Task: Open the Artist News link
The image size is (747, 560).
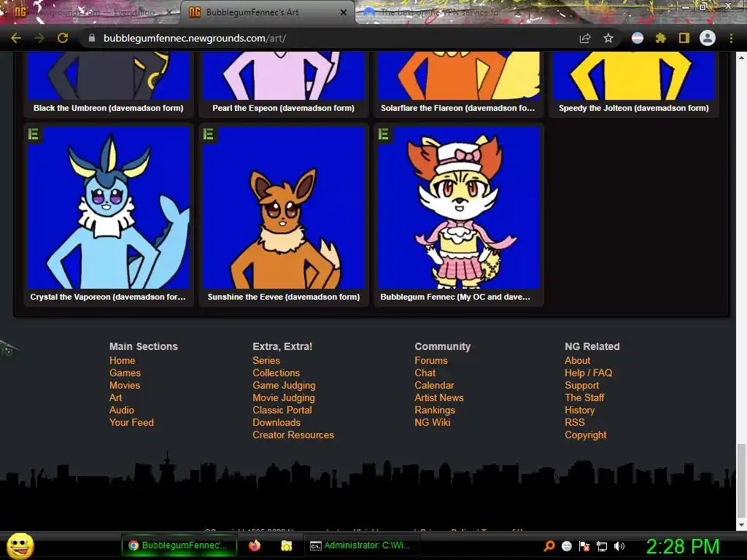Action: 439,397
